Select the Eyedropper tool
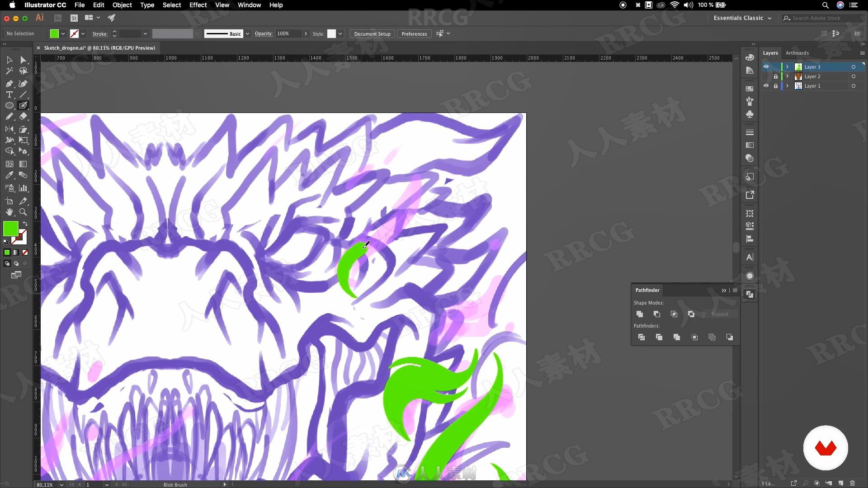This screenshot has height=488, width=868. click(9, 175)
